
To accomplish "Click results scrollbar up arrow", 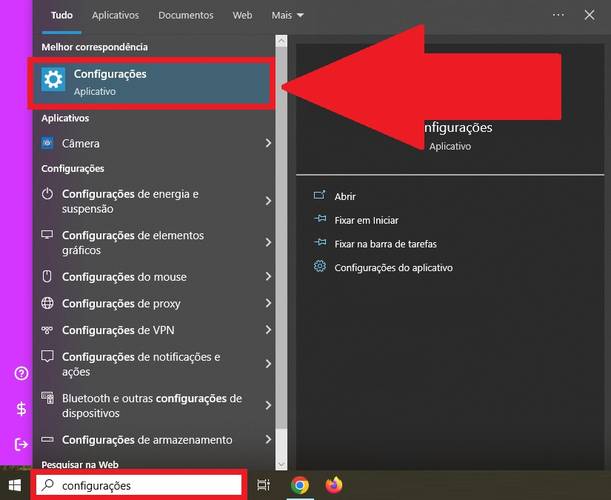I will [281, 41].
